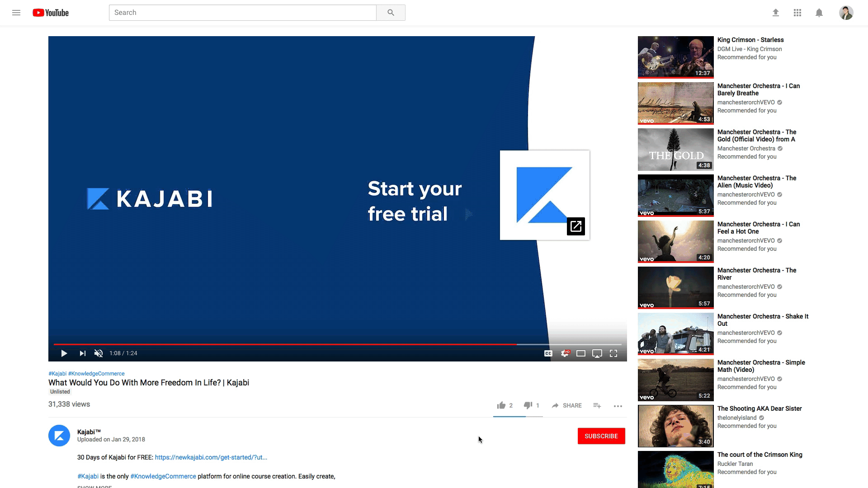Open player settings gear menu
This screenshot has width=868, height=488.
565,353
